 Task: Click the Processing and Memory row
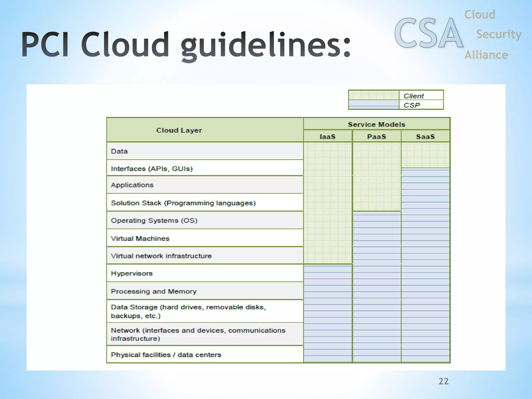pos(154,291)
